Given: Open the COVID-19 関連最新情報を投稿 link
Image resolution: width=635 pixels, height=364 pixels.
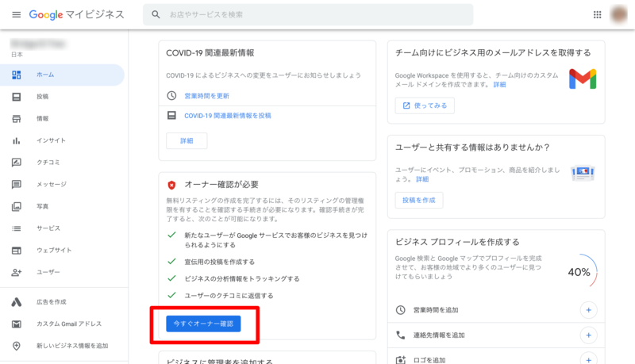Looking at the screenshot, I should [228, 116].
